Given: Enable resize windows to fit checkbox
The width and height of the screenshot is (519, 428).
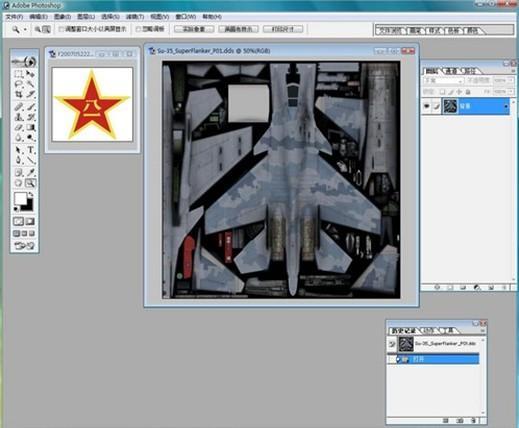Looking at the screenshot, I should 61,29.
